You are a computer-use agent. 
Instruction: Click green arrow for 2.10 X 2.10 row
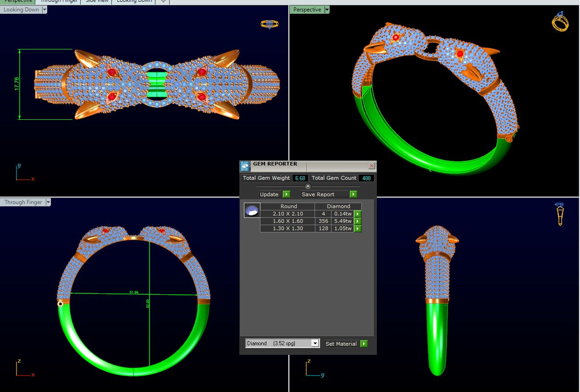pos(358,214)
